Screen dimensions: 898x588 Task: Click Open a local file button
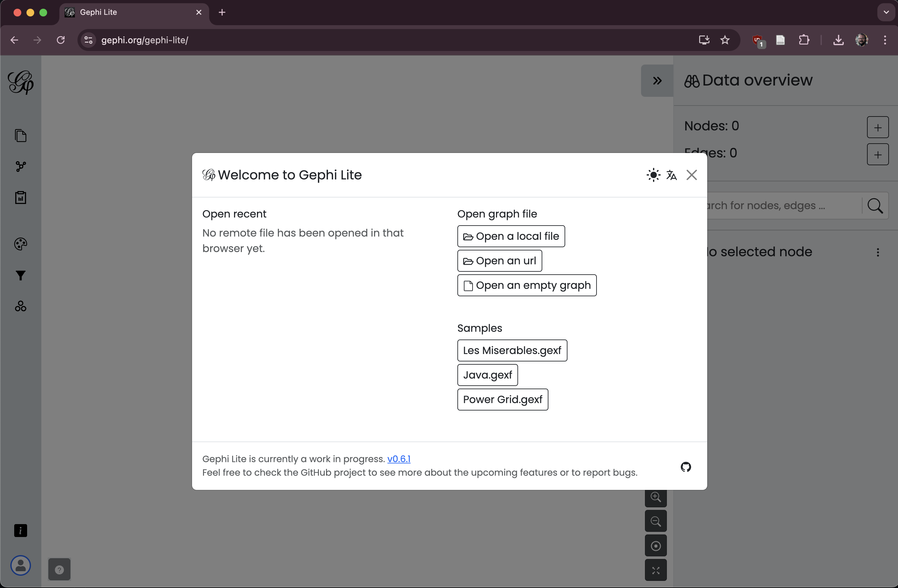click(511, 237)
